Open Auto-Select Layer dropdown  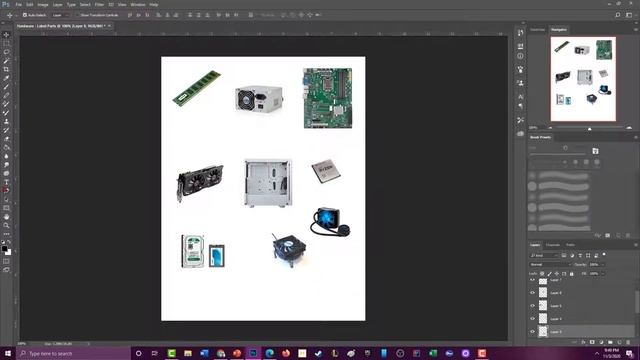point(60,15)
